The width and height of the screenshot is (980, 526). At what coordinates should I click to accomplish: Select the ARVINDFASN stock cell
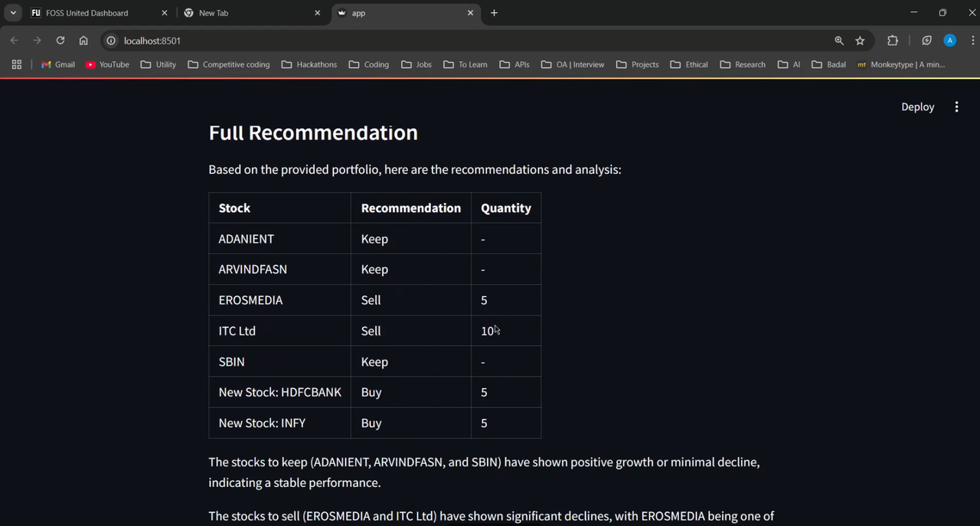[x=279, y=270]
